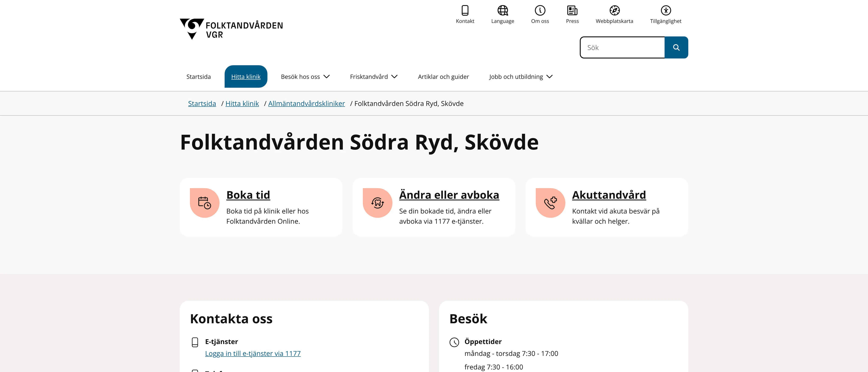Click the text fredag 7:30 - 16:00
The image size is (868, 372).
494,367
